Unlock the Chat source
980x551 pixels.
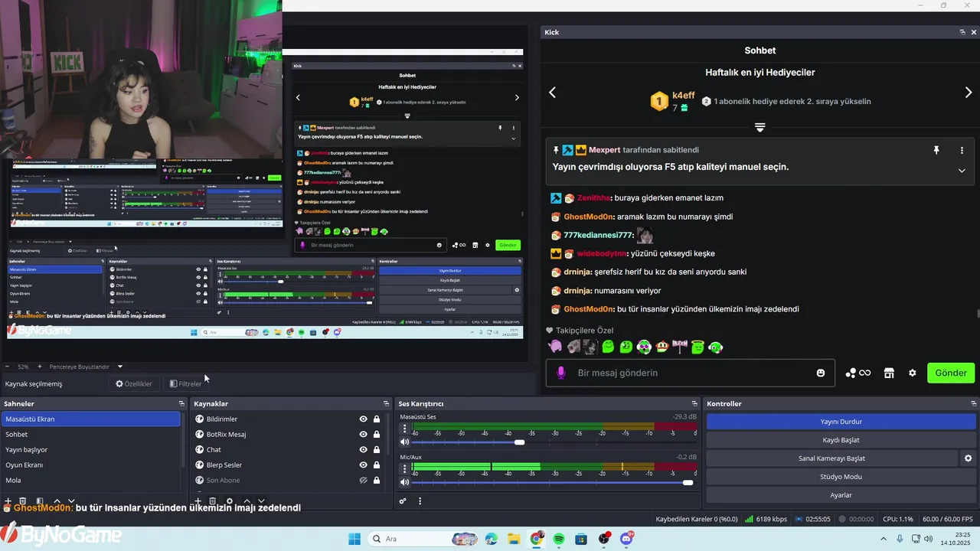(377, 449)
